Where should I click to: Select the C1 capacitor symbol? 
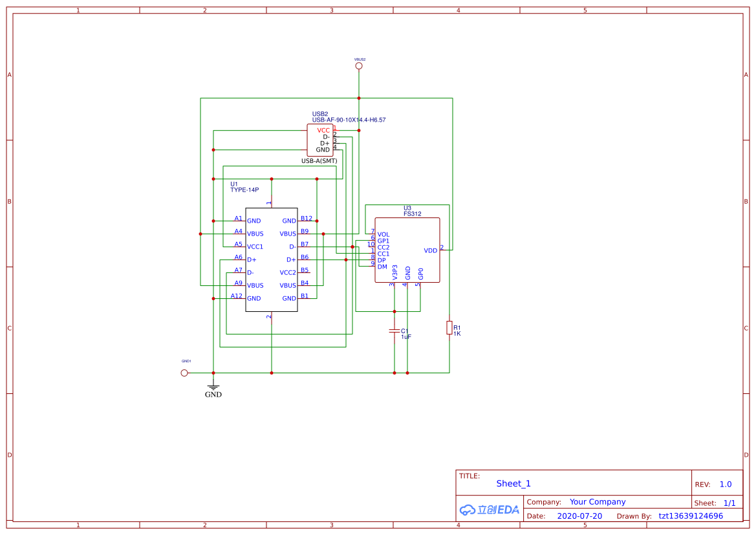click(394, 331)
